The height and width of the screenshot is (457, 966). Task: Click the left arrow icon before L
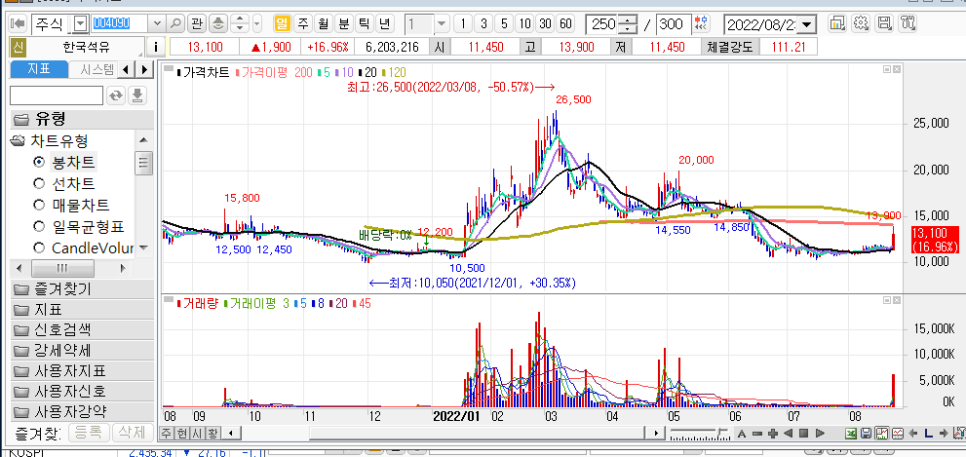point(913,433)
